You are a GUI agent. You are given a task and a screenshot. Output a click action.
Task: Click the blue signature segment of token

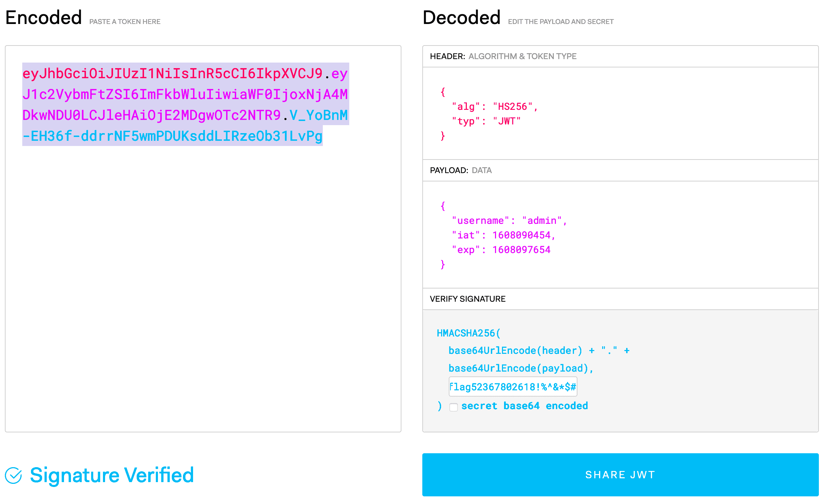(172, 136)
